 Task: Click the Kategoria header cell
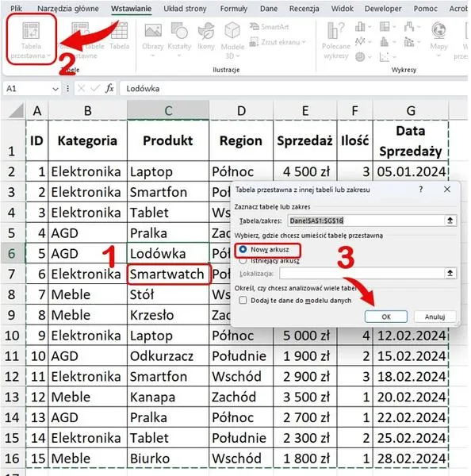(87, 140)
